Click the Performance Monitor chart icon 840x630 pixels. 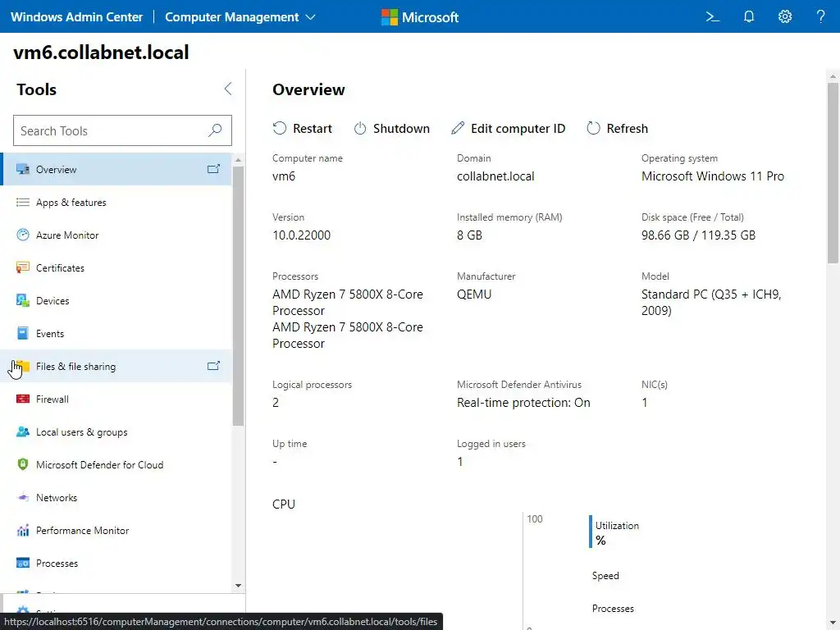[x=22, y=531]
